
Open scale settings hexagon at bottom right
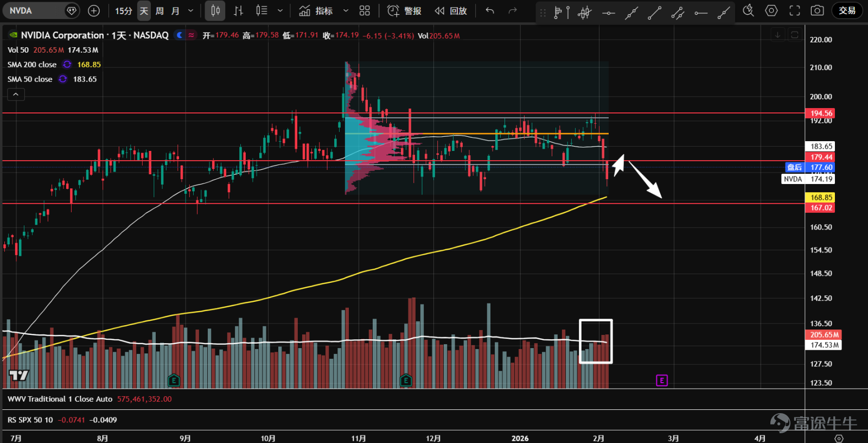tap(839, 438)
